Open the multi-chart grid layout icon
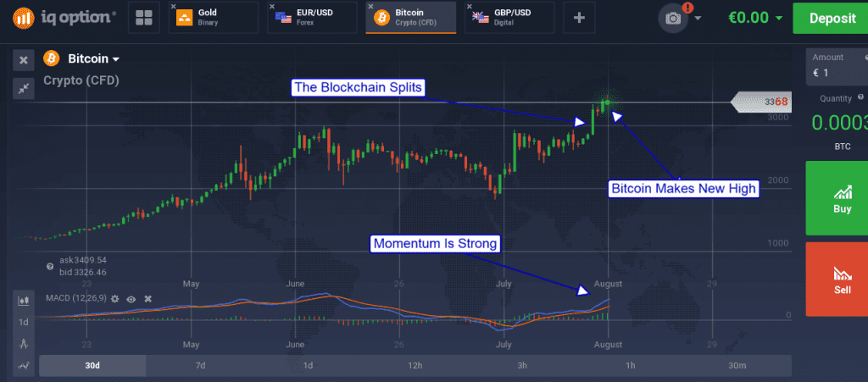The width and height of the screenshot is (868, 382). click(144, 18)
